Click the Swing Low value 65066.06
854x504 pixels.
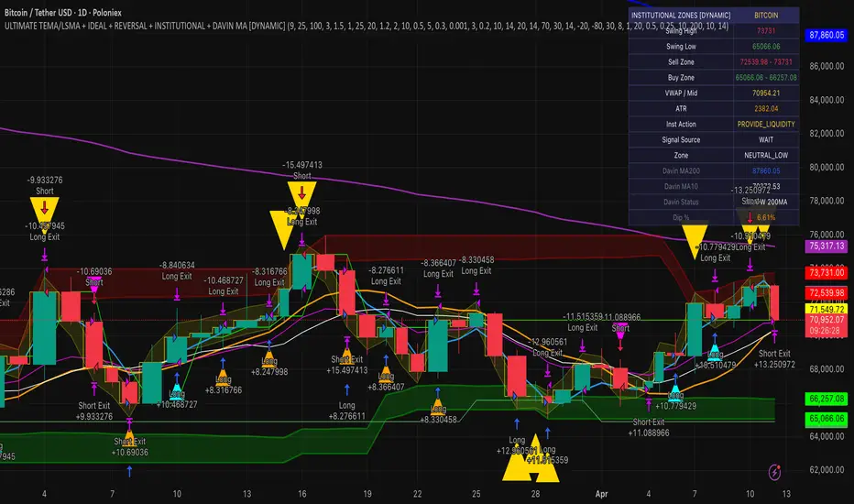tap(766, 47)
